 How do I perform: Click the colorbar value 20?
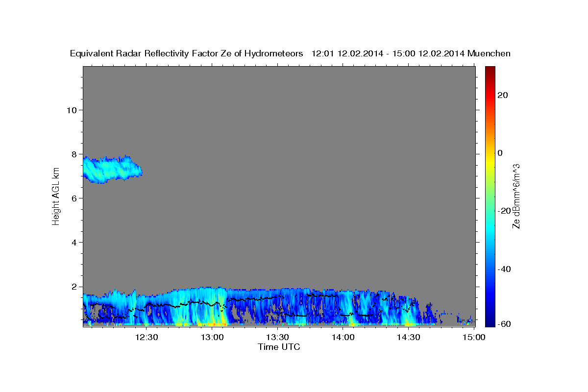click(503, 95)
